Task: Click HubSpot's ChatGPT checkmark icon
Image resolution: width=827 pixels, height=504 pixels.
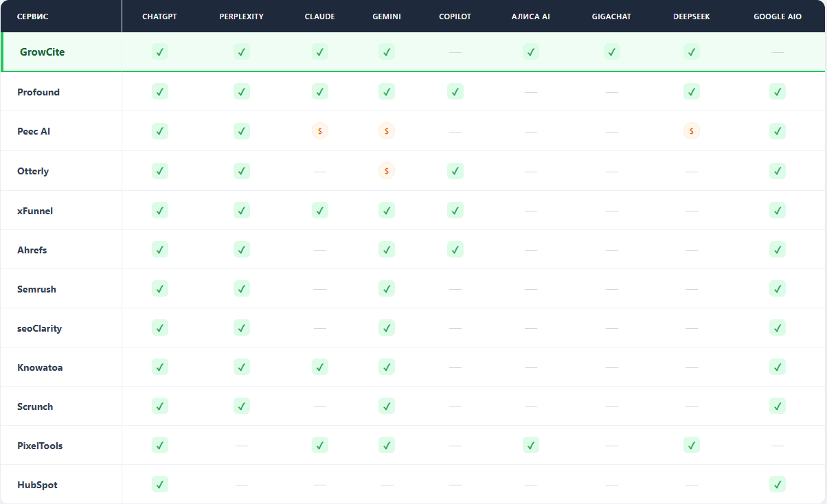Action: tap(160, 484)
